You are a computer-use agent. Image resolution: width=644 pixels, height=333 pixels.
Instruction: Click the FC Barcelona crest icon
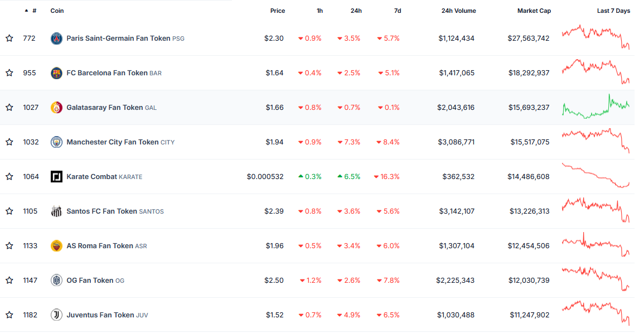point(56,73)
